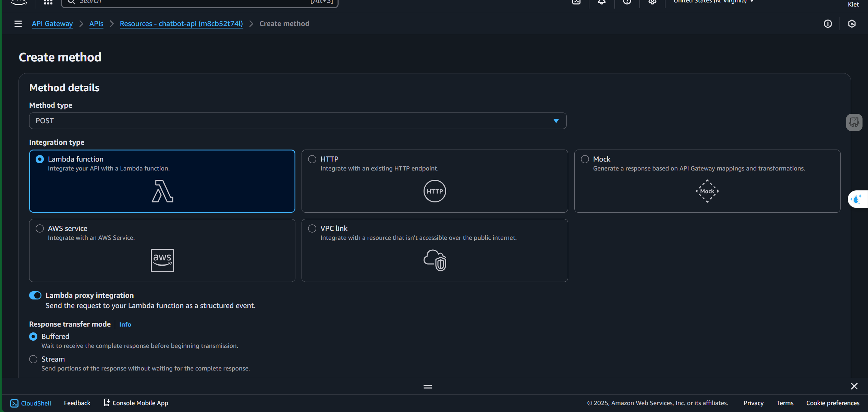Open the info panel icon
The width and height of the screenshot is (868, 412).
[828, 24]
